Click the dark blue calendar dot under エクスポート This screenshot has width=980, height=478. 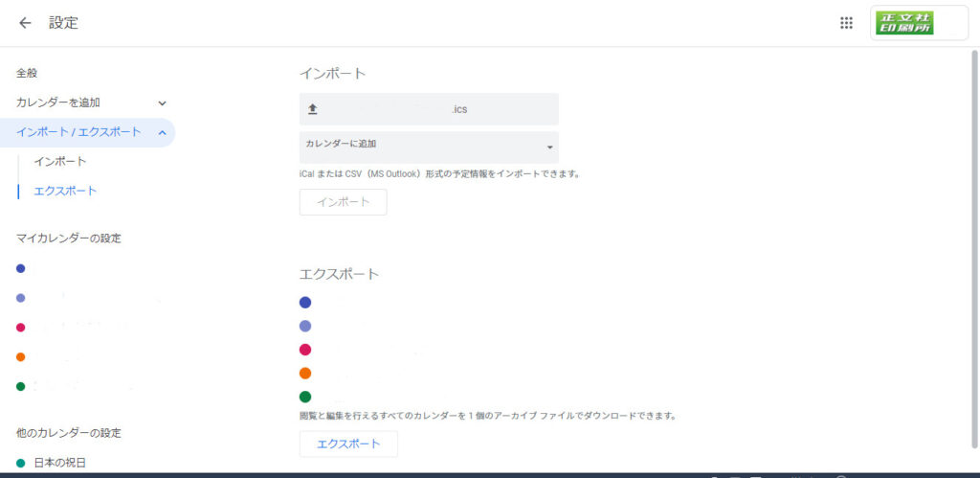[x=305, y=302]
